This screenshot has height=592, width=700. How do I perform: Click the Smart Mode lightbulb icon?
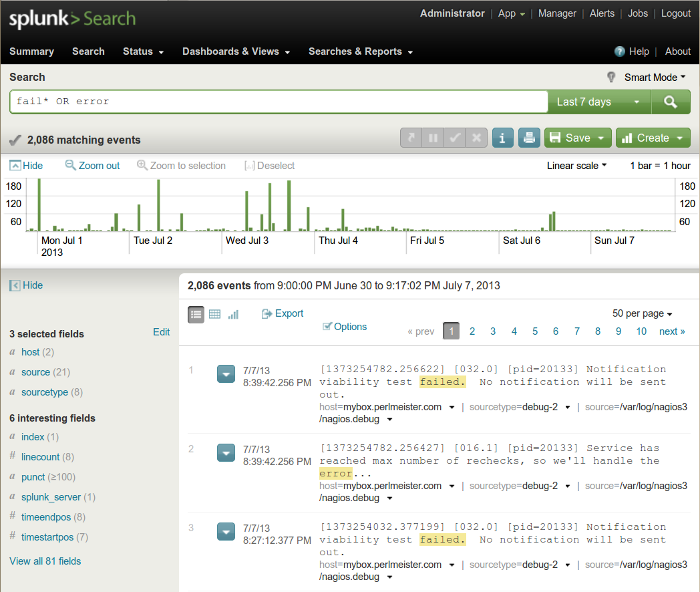coord(611,78)
